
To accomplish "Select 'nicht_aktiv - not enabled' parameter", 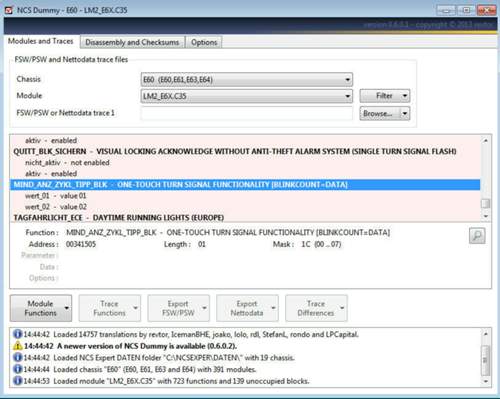I will click(245, 162).
